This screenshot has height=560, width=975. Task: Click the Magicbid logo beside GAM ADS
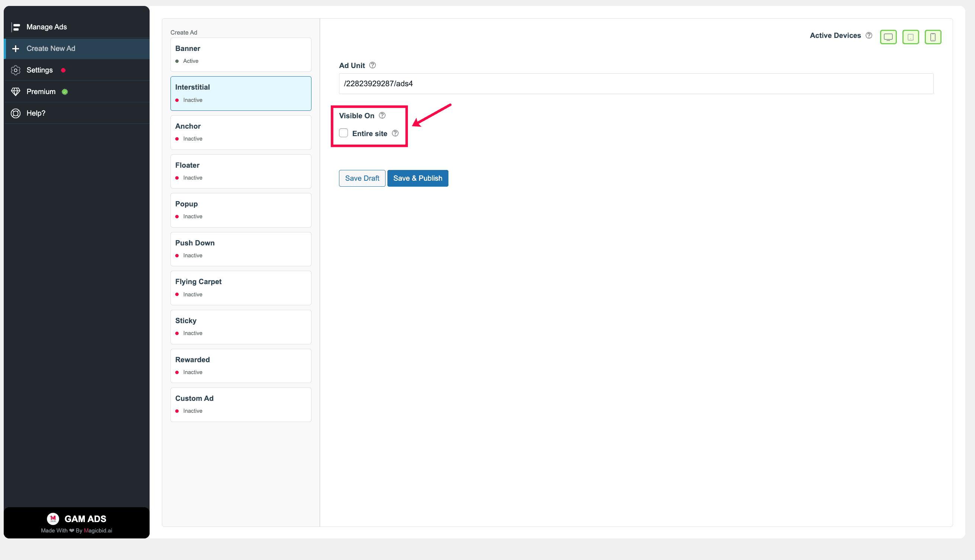pos(53,518)
